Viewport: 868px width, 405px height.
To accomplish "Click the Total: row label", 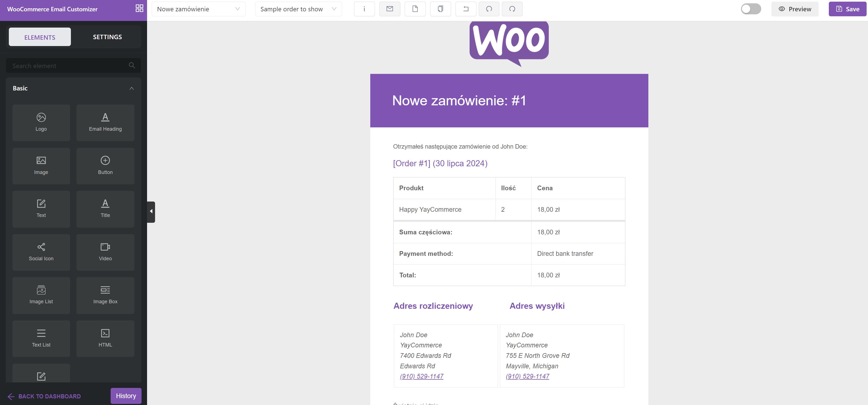I will click(x=408, y=275).
